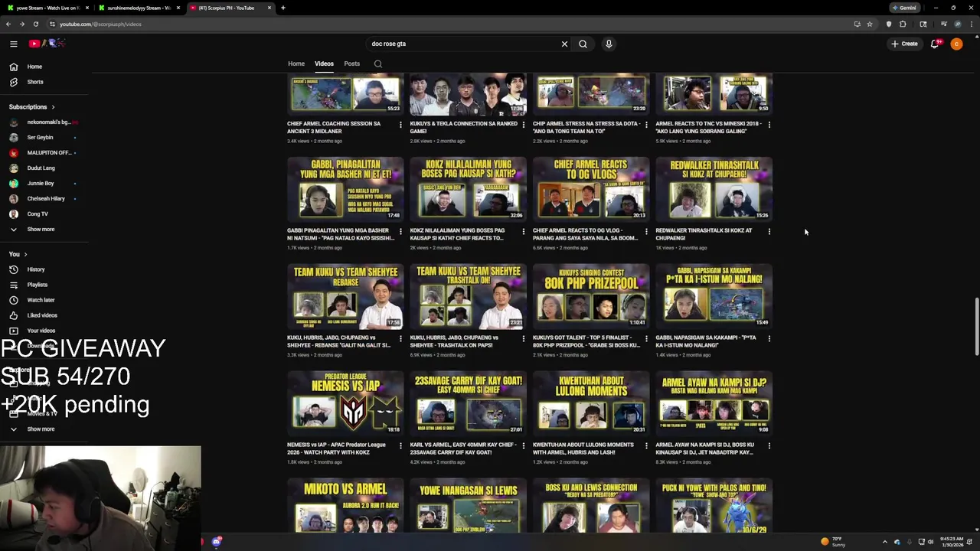Viewport: 980px width, 551px height.
Task: Click the magnifier search button
Action: 583,44
